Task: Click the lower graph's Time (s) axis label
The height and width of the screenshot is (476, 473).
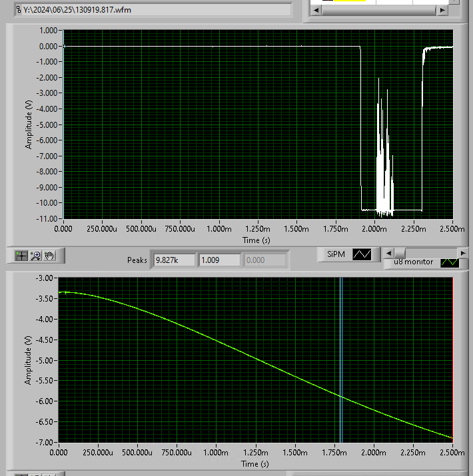Action: click(255, 464)
